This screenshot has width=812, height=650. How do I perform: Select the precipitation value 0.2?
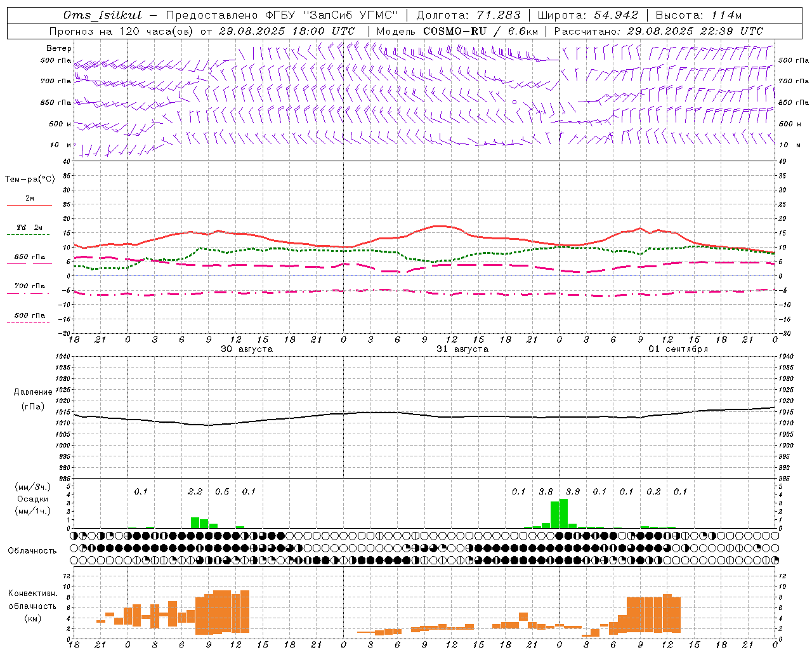[653, 492]
